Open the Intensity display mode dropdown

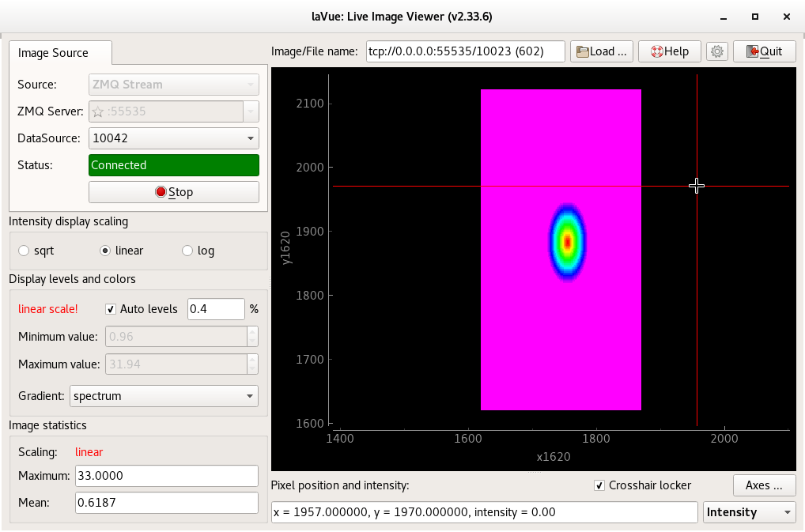[x=749, y=512]
